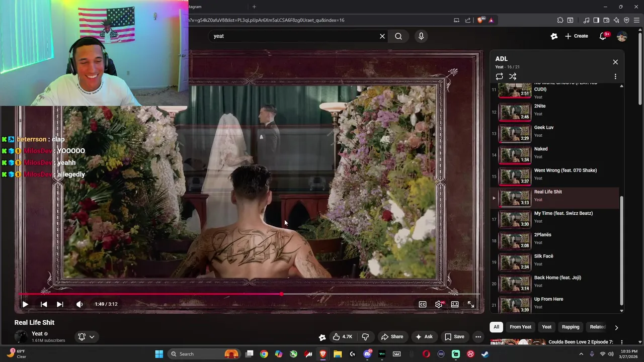This screenshot has width=644, height=362.
Task: Toggle loop playlist
Action: 499,76
